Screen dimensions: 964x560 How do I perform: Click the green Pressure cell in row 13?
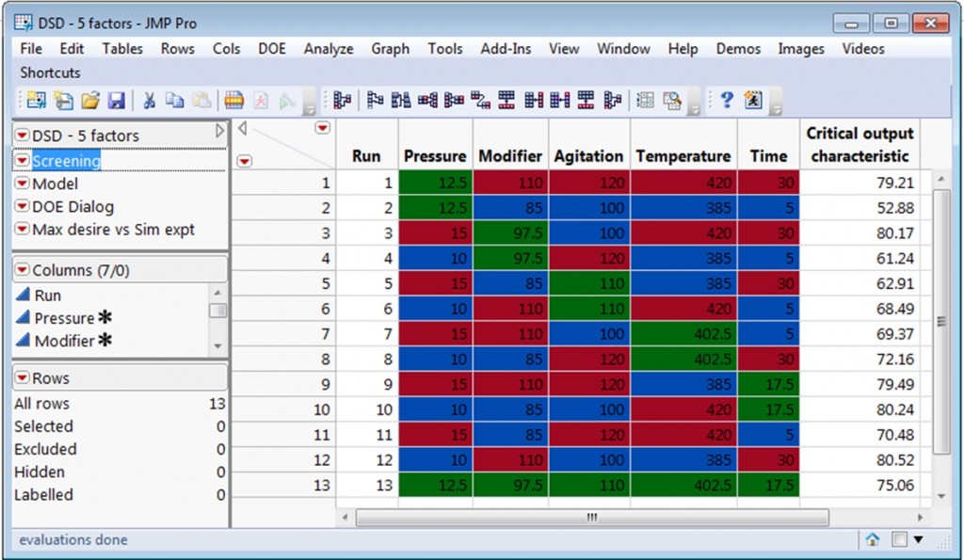[436, 485]
